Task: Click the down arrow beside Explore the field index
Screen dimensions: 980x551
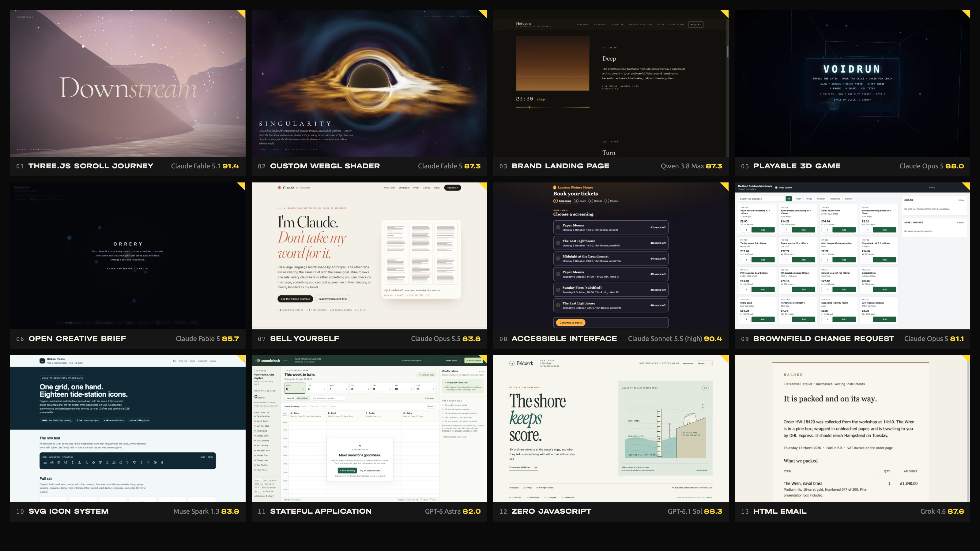Action: click(x=536, y=467)
